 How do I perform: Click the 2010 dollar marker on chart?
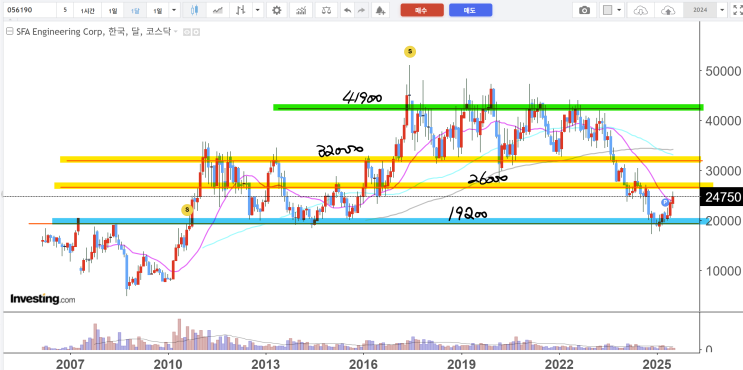187,209
